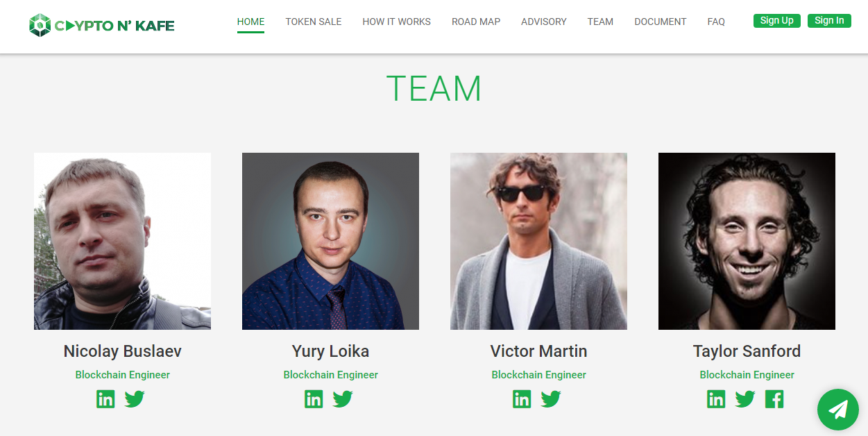Open Nicolay Buslaev's LinkedIn icon
Viewport: 868px width, 436px height.
[105, 399]
